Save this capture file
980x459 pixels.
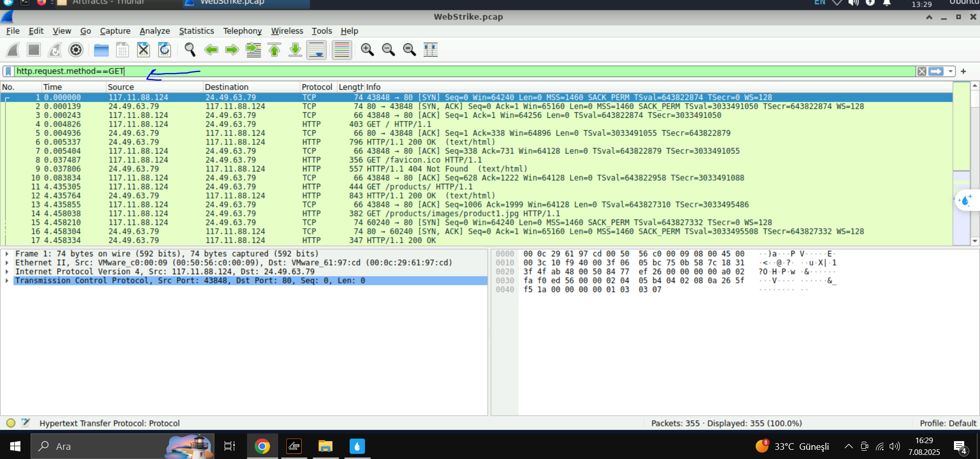coord(122,50)
